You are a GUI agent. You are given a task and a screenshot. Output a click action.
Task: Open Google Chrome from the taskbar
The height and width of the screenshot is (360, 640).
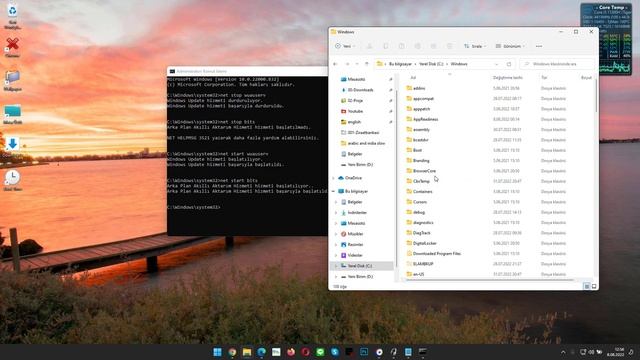point(232,352)
